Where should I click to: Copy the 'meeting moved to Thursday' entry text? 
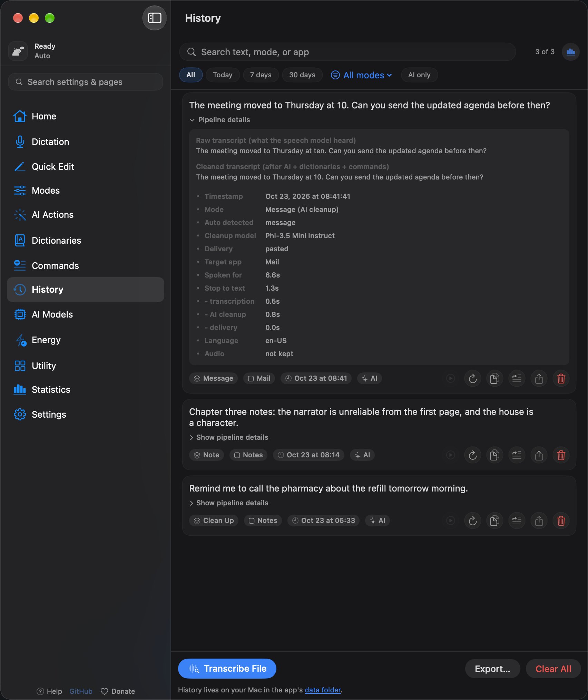tap(495, 379)
